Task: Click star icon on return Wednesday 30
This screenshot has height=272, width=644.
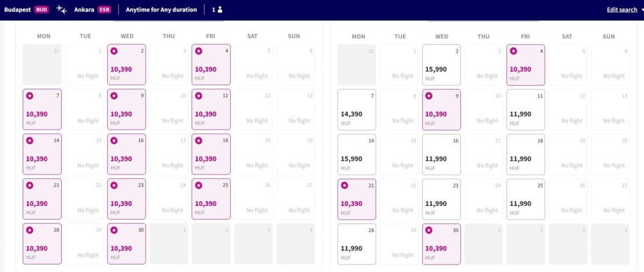Action: coord(429,230)
